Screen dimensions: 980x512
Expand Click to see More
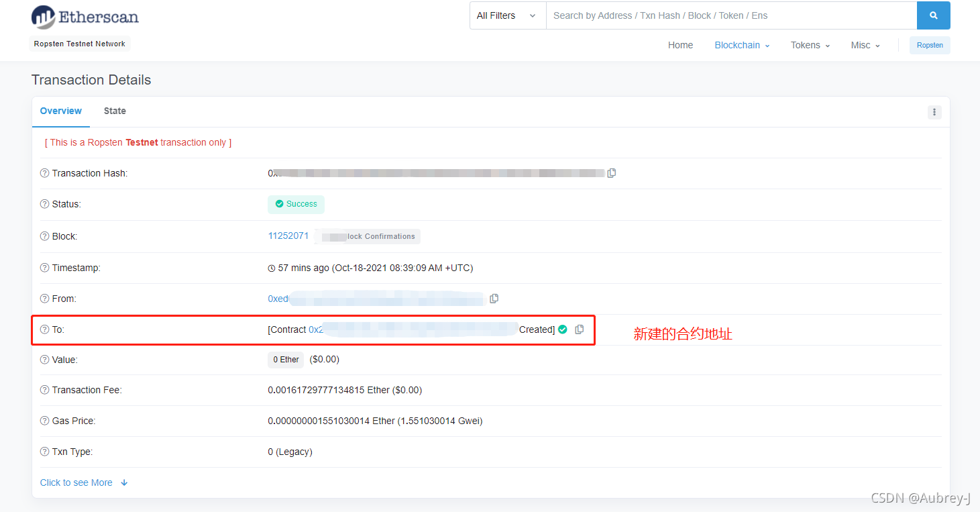click(84, 482)
